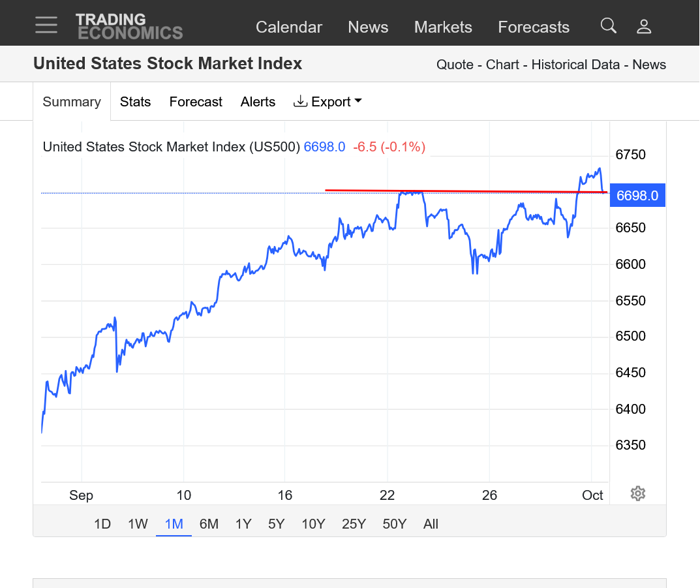Select the Summary tab
The height and width of the screenshot is (588, 700).
72,102
